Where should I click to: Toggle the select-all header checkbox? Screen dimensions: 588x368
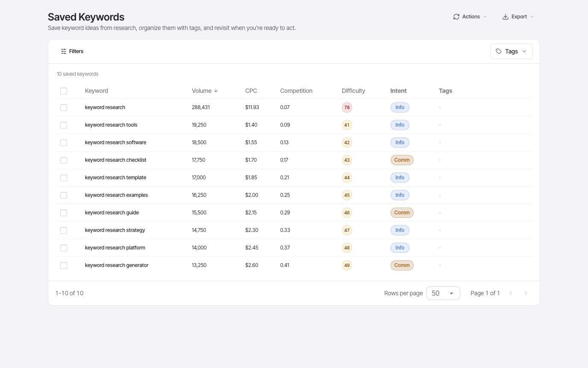[x=64, y=91]
